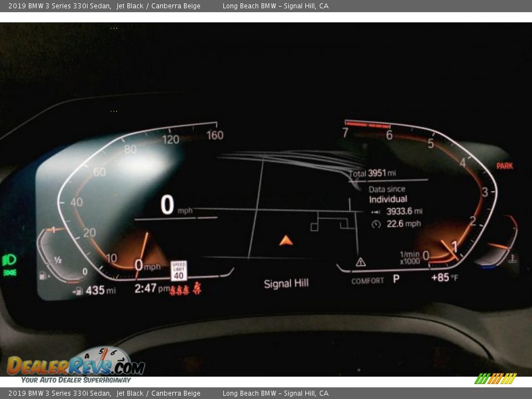Screen dimensions: 532x399
Task: Select the COMFORT driving mode label
Action: [367, 281]
